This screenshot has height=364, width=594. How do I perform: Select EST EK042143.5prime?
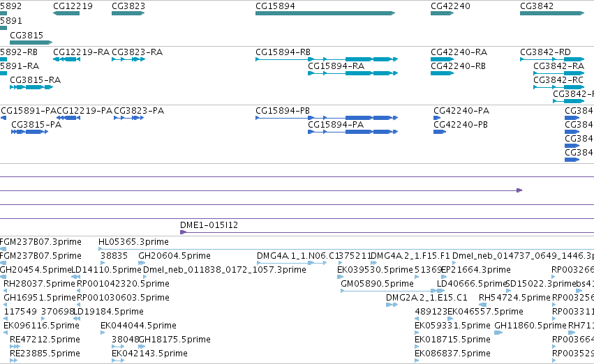point(149,354)
